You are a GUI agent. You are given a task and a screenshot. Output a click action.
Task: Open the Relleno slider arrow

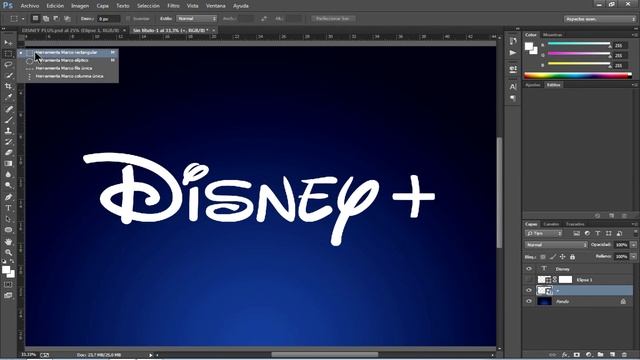pos(633,257)
